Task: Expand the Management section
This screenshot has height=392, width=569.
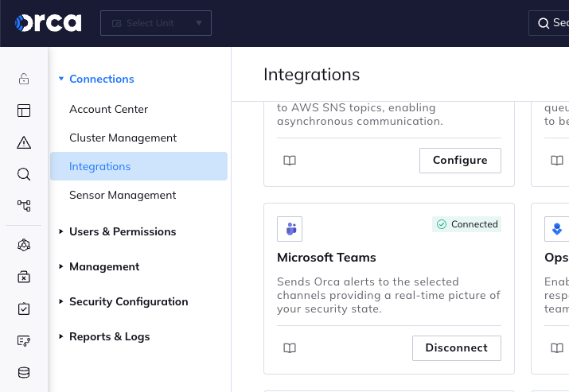Action: [x=99, y=267]
